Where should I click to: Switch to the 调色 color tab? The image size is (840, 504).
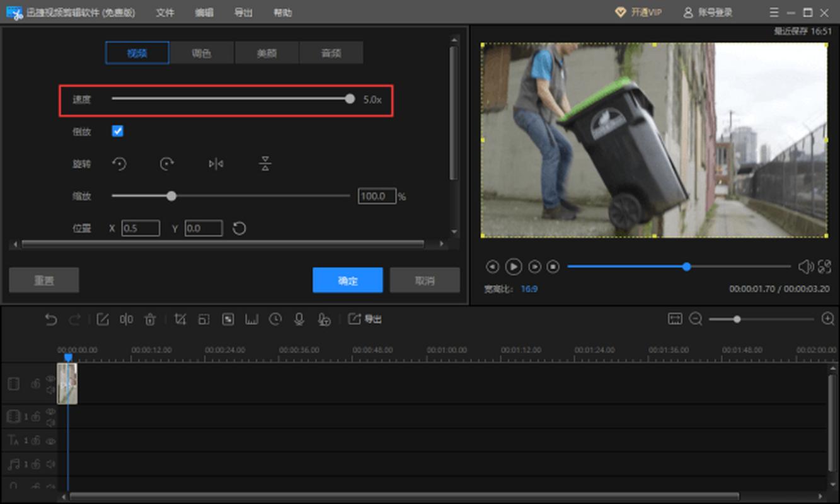[202, 54]
